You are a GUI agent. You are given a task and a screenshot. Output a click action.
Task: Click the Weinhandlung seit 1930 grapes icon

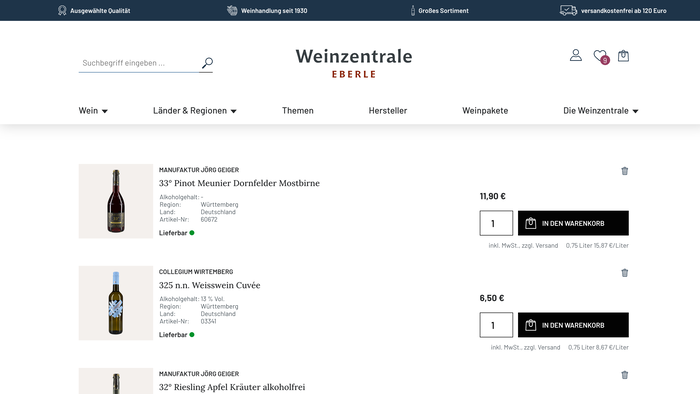[232, 10]
